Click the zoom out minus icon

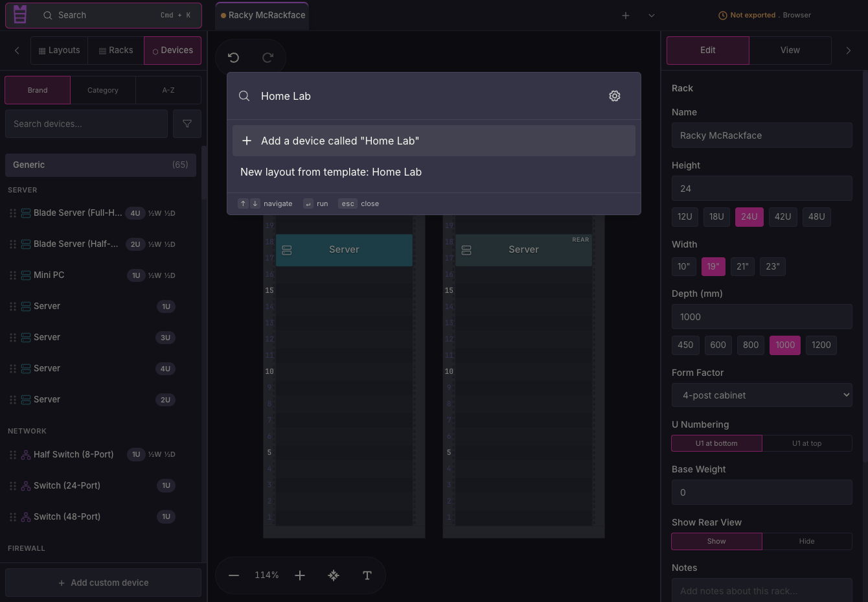234,575
